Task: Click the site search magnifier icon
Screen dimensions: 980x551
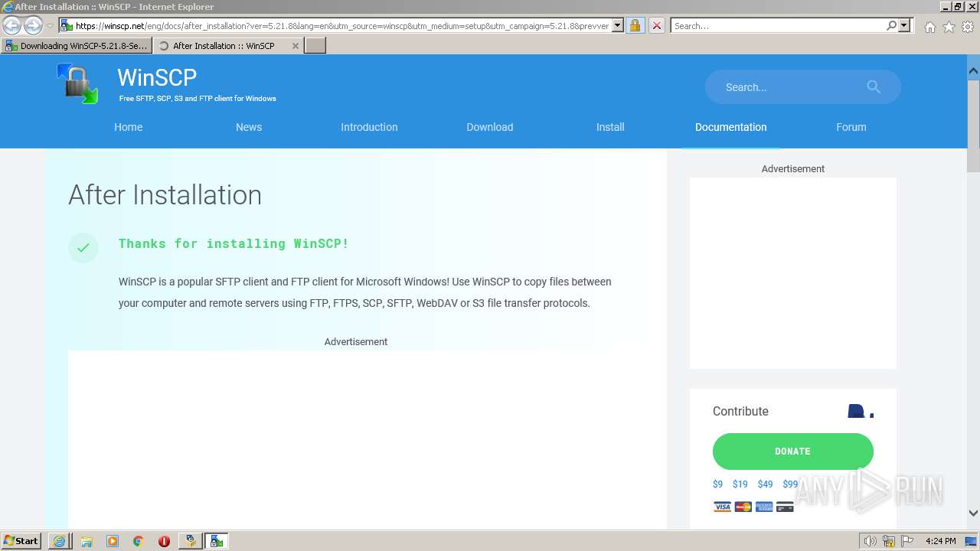Action: (x=874, y=87)
